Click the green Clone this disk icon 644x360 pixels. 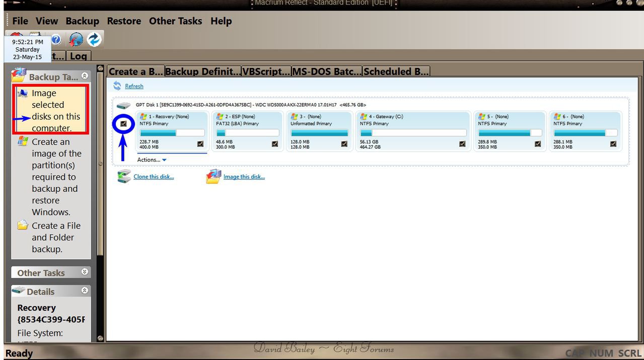(x=124, y=176)
